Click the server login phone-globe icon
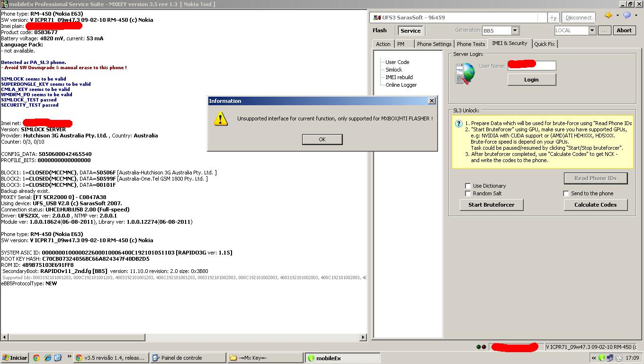The width and height of the screenshot is (644, 364). point(465,74)
